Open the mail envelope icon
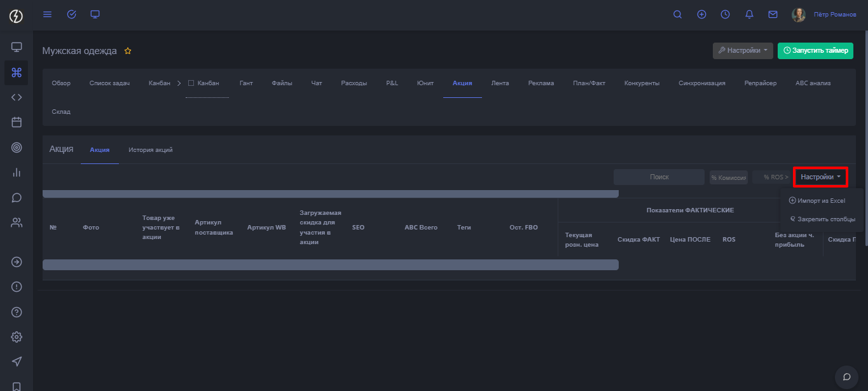The width and height of the screenshot is (868, 391). [x=773, y=15]
